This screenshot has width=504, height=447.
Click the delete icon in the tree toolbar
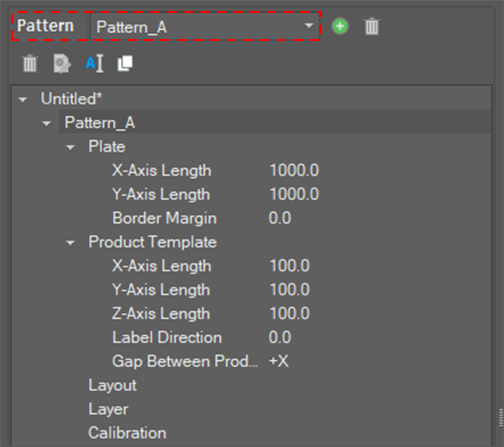pos(30,63)
